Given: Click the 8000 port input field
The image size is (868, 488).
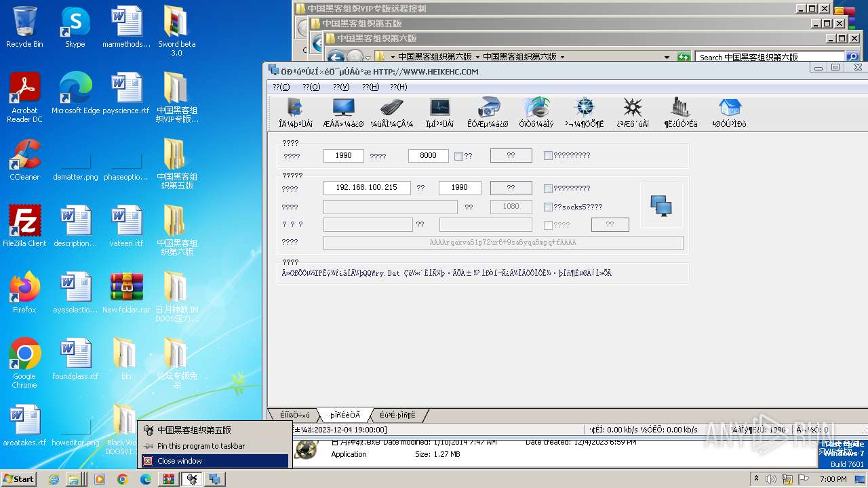Looking at the screenshot, I should coord(429,155).
